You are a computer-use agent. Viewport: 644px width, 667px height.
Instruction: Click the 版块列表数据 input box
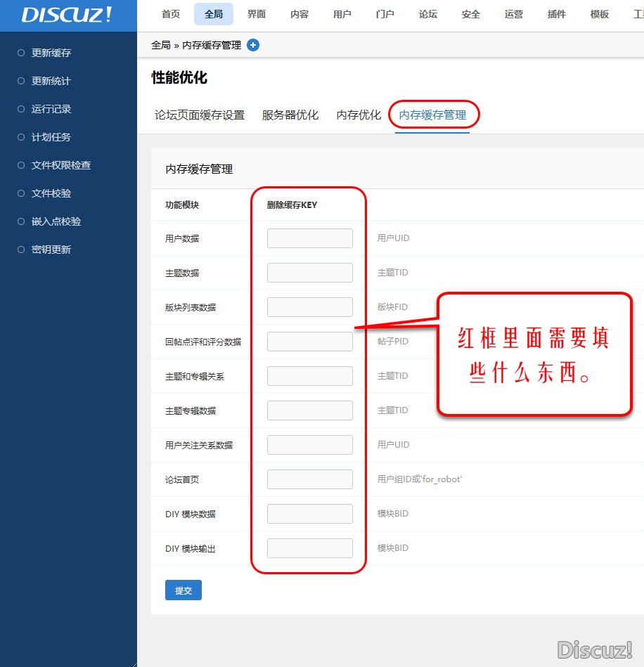310,307
